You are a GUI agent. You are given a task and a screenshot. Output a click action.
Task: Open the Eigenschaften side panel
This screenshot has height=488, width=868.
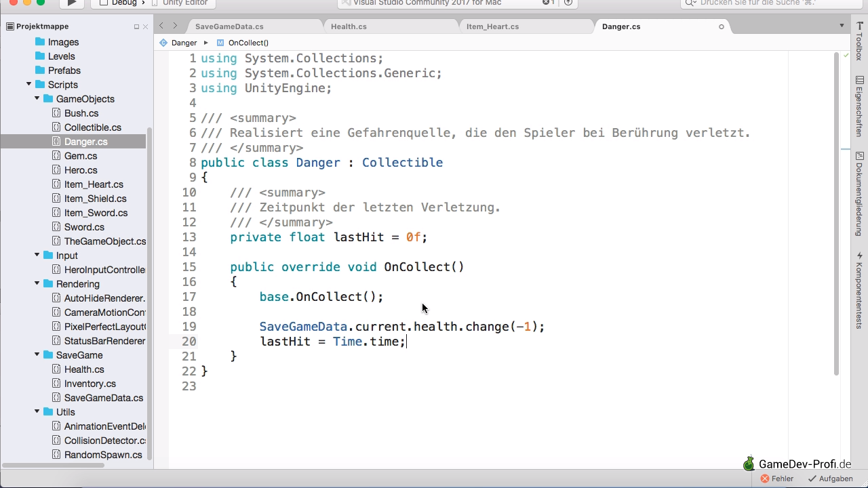pos(859,107)
